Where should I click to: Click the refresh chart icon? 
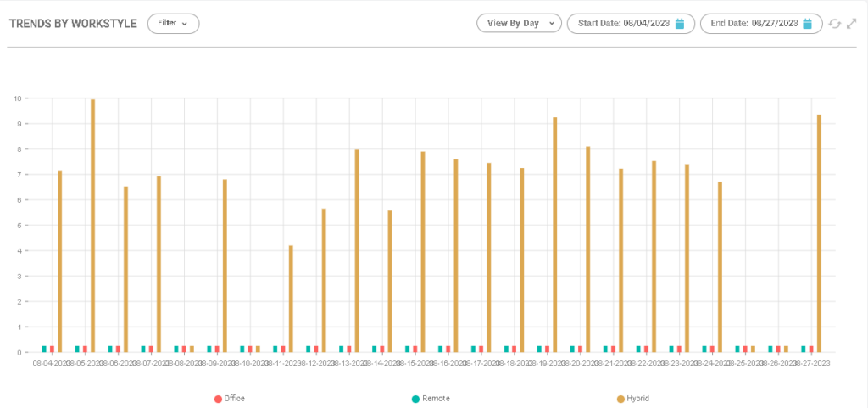(835, 24)
